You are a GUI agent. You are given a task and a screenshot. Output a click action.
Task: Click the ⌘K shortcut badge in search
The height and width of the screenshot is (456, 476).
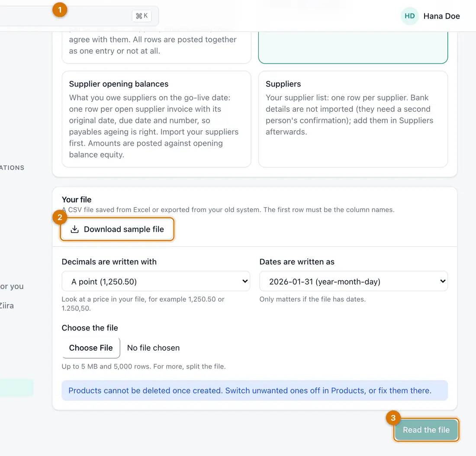point(142,16)
